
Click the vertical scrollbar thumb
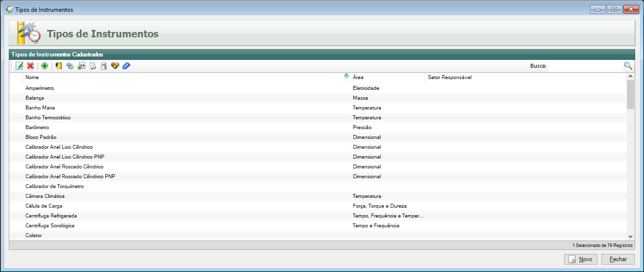click(631, 94)
